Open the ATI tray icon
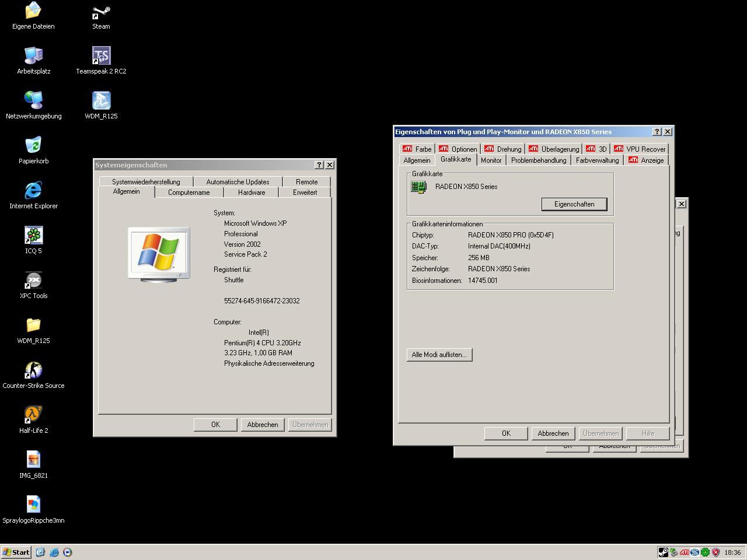 tap(684, 552)
